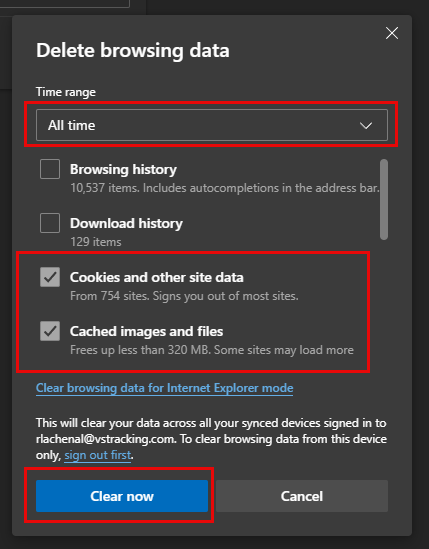The image size is (429, 549).
Task: Click the data list vertical scrollbar thumb
Action: coord(384,200)
